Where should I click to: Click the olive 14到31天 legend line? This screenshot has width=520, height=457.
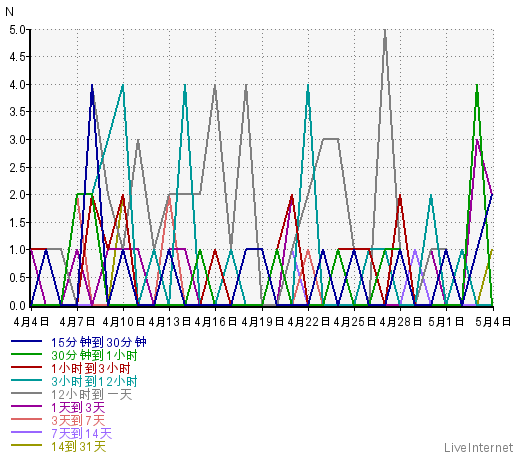[x=26, y=445]
